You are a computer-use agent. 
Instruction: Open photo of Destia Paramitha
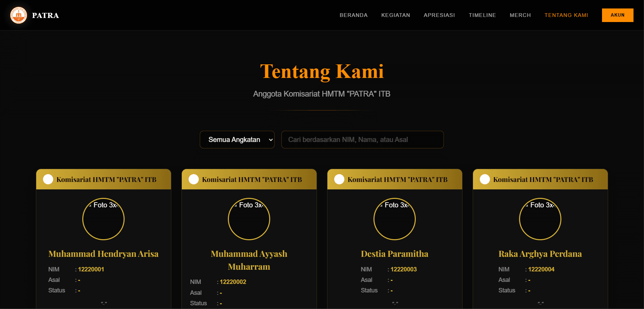pos(394,219)
